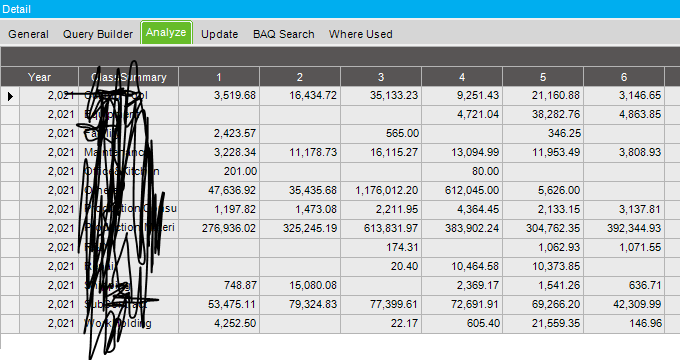Open the General tab
This screenshot has width=680, height=360.
pyautogui.click(x=28, y=34)
